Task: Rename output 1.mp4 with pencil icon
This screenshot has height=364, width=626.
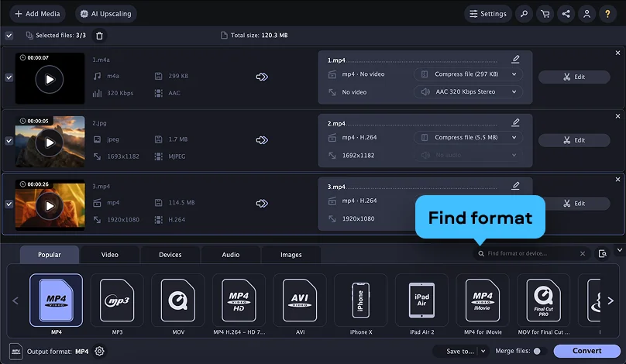Action: (515, 60)
